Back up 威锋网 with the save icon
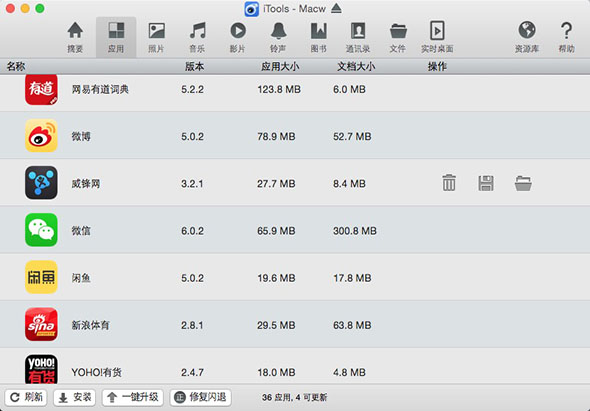This screenshot has height=411, width=590. pos(486,183)
